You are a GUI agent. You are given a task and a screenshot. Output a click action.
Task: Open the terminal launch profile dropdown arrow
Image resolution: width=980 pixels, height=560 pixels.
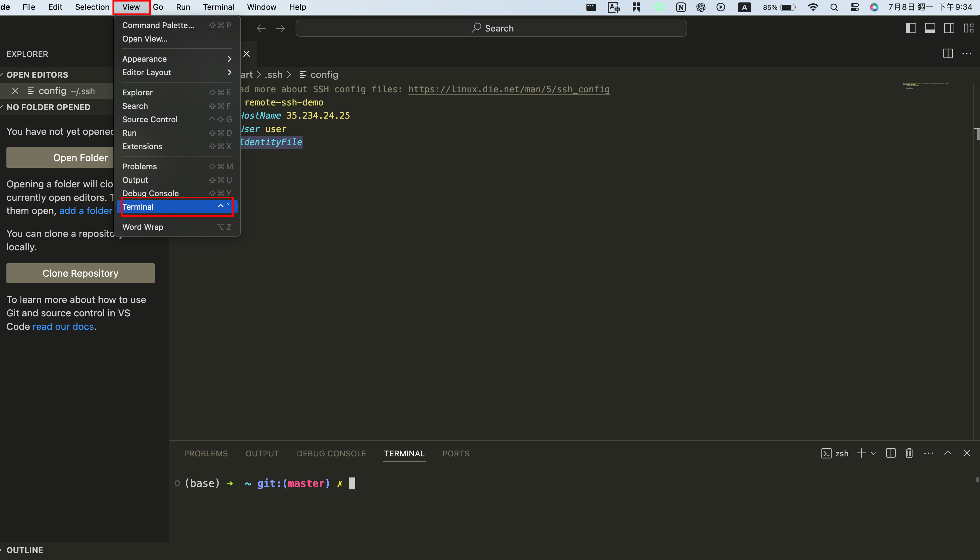pos(873,453)
